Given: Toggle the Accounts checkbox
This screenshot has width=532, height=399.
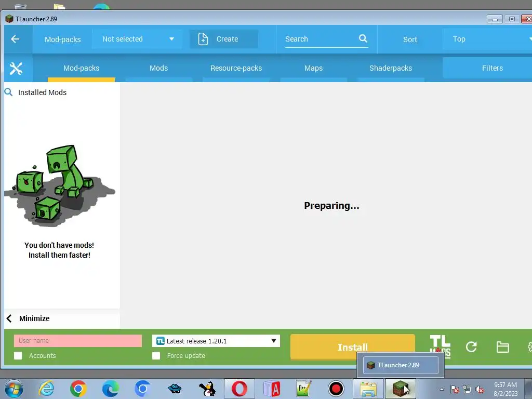Looking at the screenshot, I should coord(18,355).
